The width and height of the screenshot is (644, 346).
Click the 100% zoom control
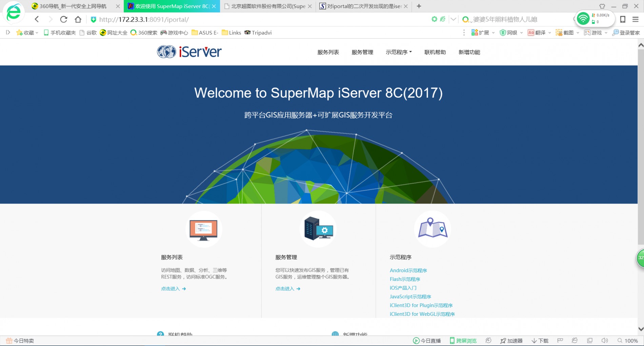628,341
